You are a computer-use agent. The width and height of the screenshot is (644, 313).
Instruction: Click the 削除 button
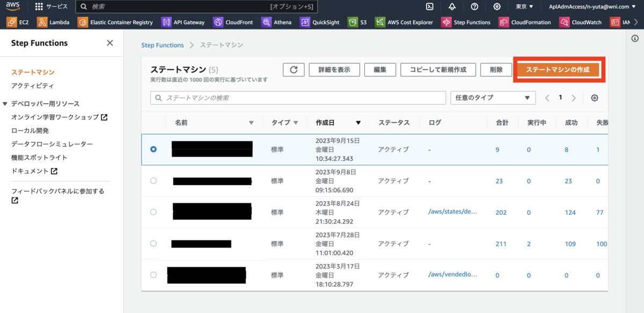coord(496,70)
